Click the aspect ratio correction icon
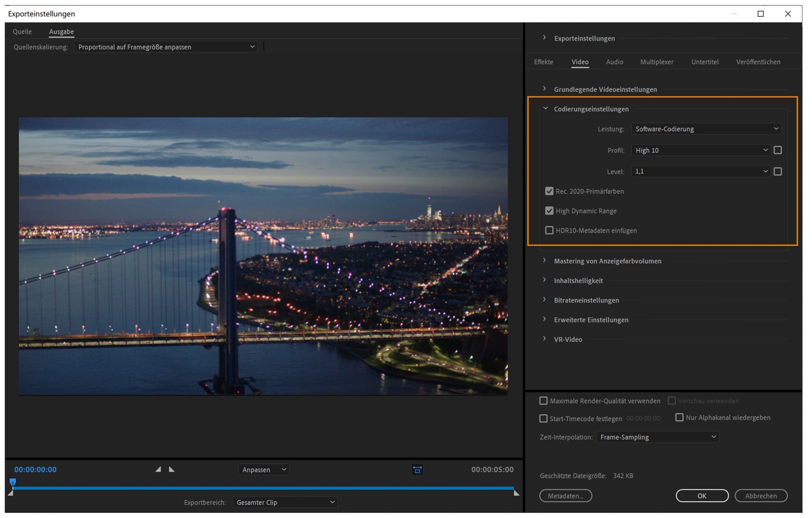812x518 pixels. click(417, 470)
